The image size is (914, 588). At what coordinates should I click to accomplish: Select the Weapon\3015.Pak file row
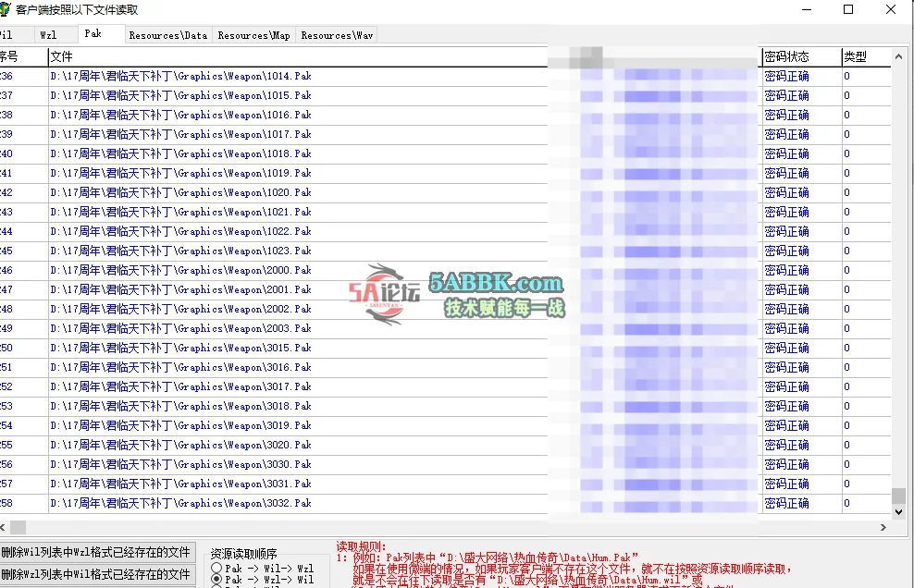(180, 348)
